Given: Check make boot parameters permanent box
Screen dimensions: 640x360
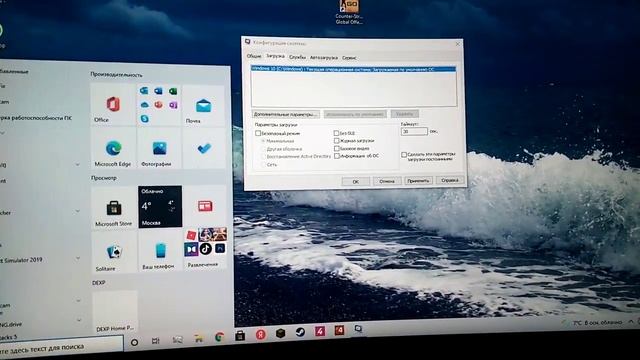Looking at the screenshot, I should (404, 155).
